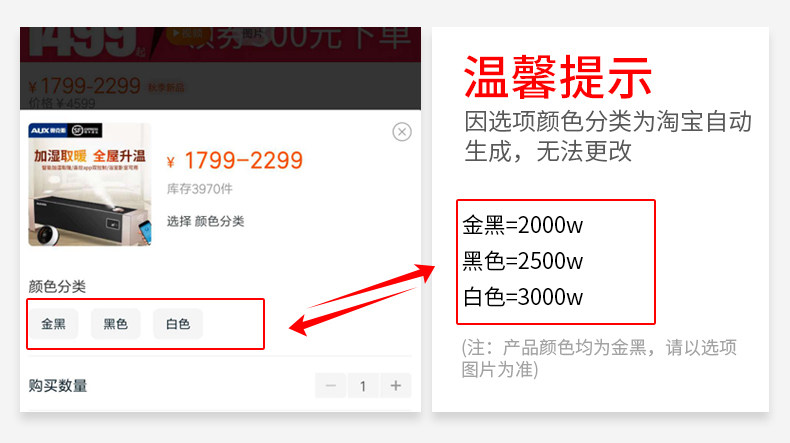
Task: Select the 黑色 color option
Action: click(x=115, y=324)
